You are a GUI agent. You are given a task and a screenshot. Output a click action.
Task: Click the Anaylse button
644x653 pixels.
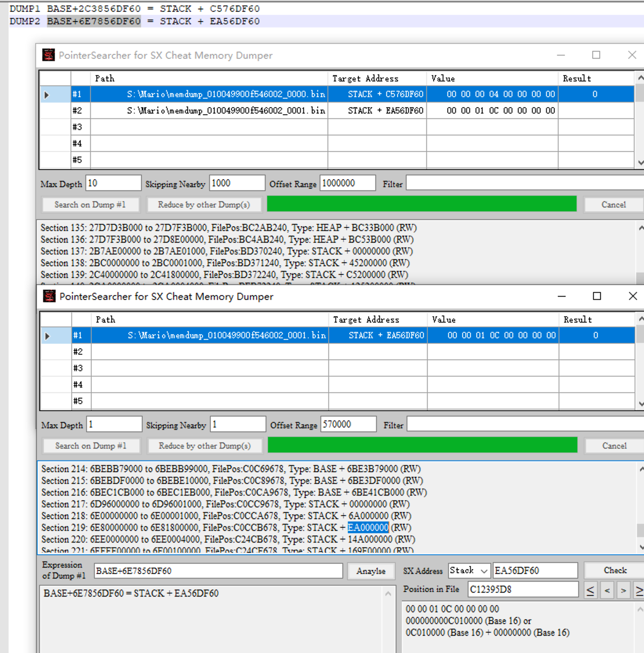click(x=371, y=571)
